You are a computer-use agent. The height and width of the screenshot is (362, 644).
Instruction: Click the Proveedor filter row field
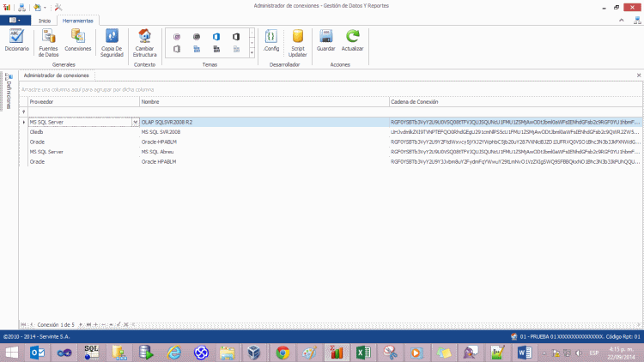[x=82, y=112]
